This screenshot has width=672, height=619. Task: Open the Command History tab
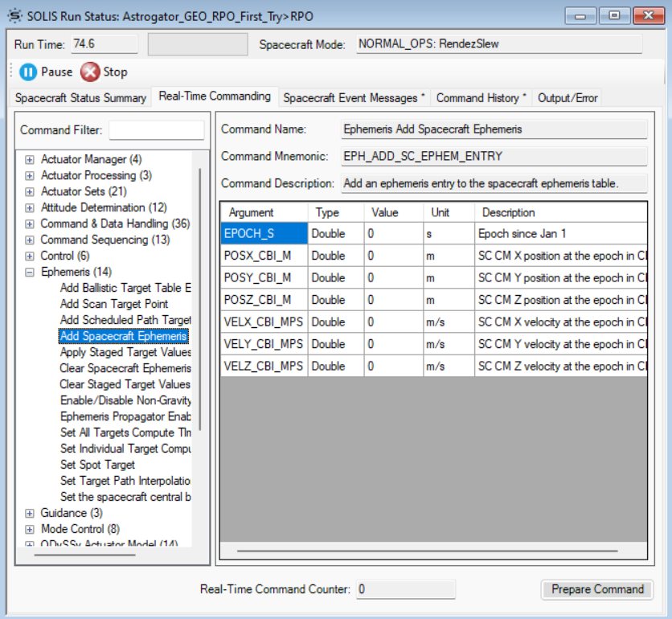coord(480,97)
